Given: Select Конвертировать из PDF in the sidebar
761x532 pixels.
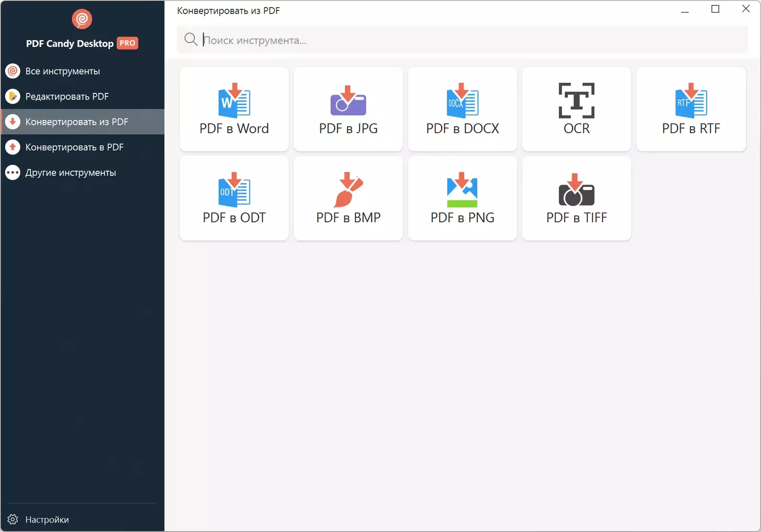Looking at the screenshot, I should (x=82, y=122).
